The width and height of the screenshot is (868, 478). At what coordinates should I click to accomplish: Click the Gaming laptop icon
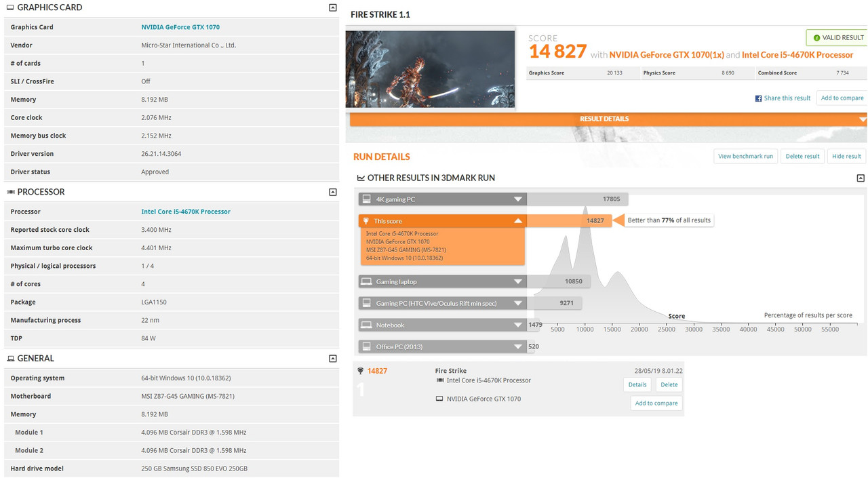[x=367, y=282]
